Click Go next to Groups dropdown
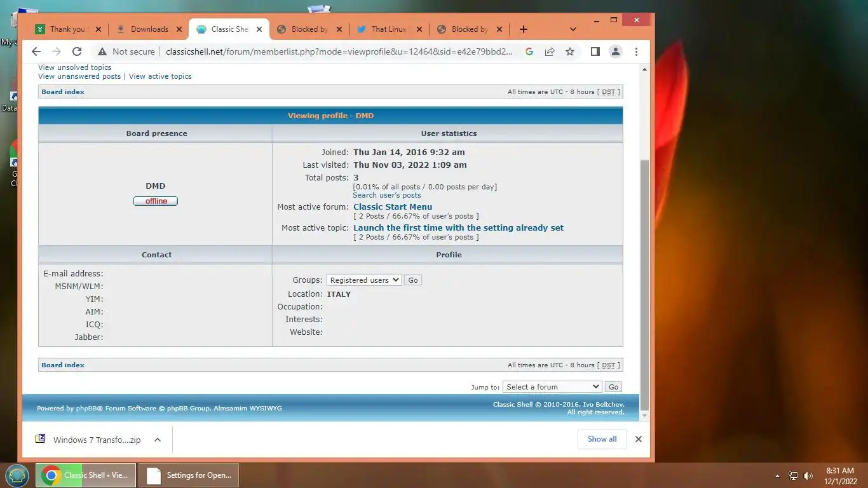This screenshot has width=868, height=488. [413, 280]
